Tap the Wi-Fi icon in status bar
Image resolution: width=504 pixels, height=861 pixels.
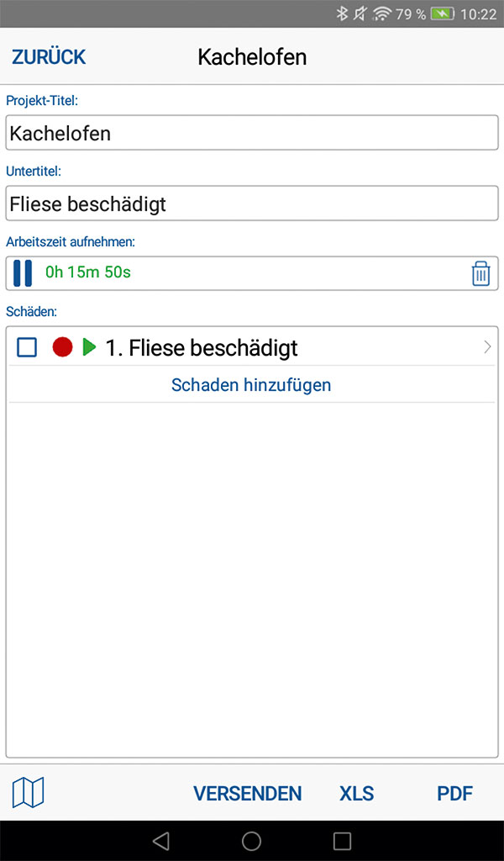point(383,14)
